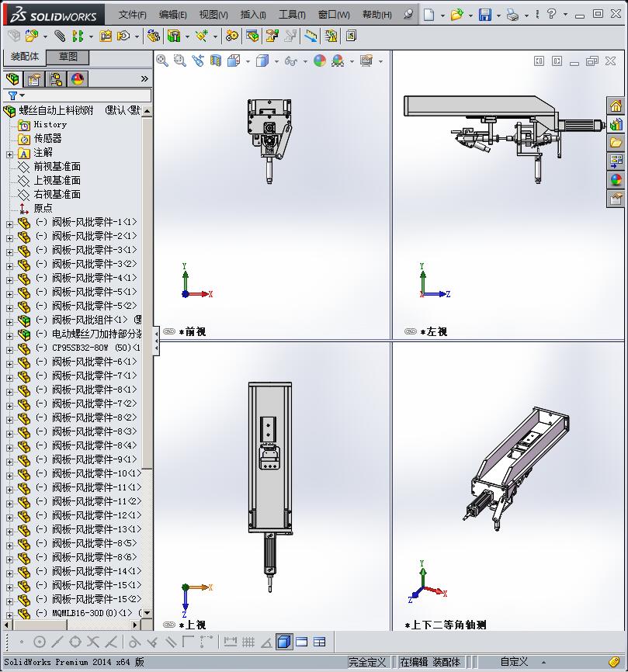Open the 文件(F) menu
The width and height of the screenshot is (628, 672).
pos(133,15)
